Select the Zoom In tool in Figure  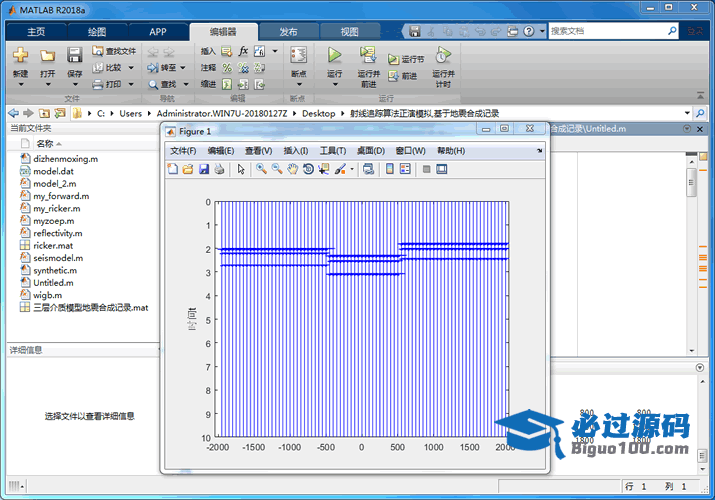tap(261, 170)
